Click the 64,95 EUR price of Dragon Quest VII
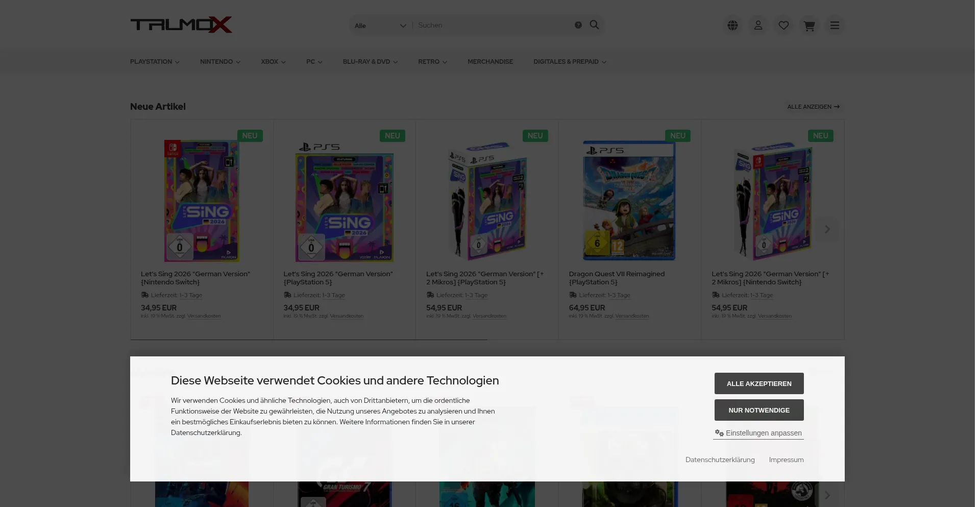 587,308
